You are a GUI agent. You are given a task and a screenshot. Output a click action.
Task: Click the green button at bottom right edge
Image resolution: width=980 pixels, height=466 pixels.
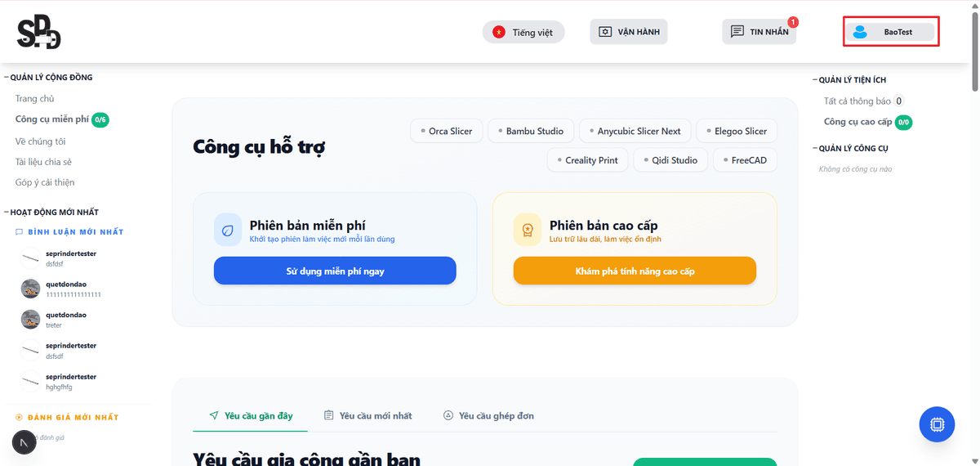pyautogui.click(x=705, y=462)
